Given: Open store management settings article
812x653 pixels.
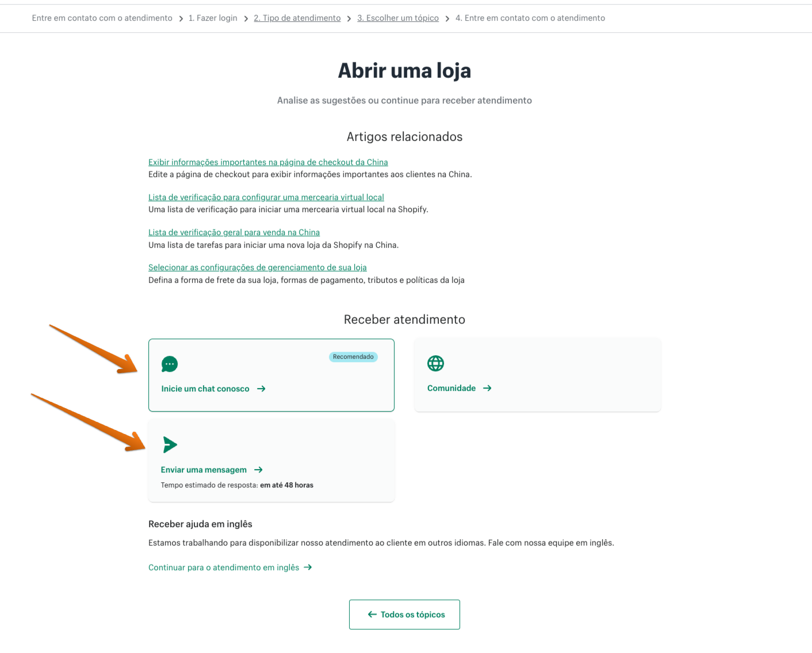Looking at the screenshot, I should pyautogui.click(x=257, y=267).
